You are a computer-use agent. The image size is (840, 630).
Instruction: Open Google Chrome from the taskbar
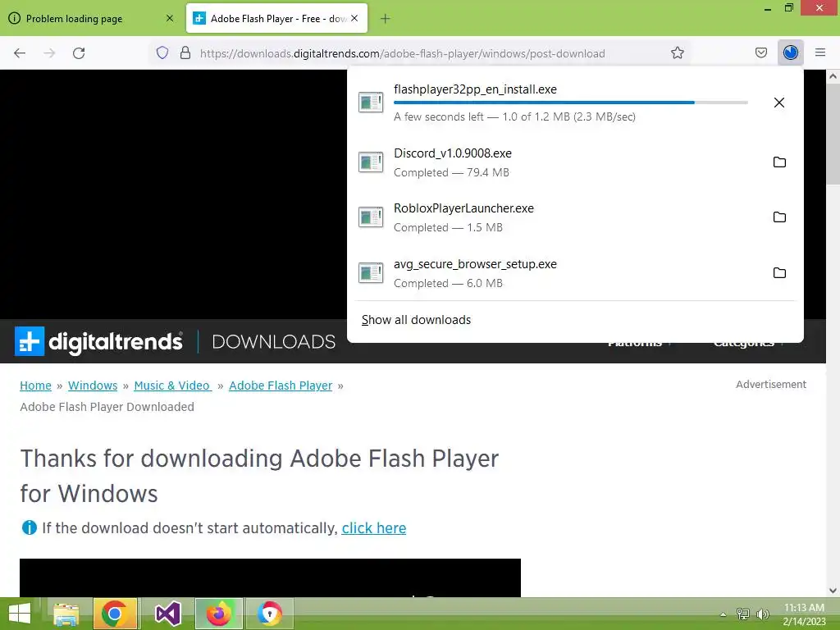tap(115, 614)
